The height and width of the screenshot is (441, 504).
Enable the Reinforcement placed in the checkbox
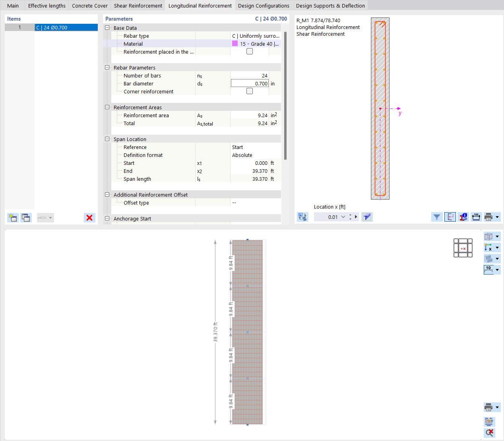[249, 51]
